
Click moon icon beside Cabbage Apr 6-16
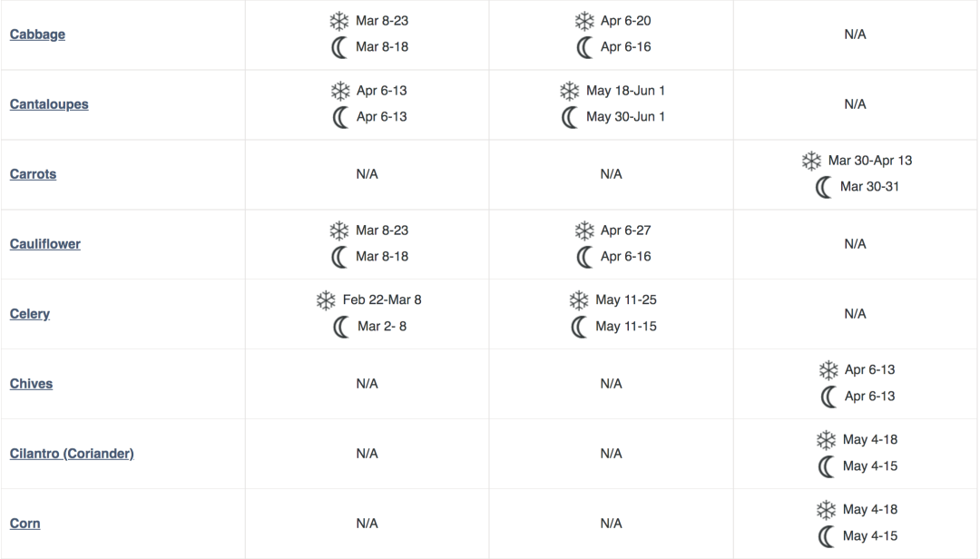584,47
